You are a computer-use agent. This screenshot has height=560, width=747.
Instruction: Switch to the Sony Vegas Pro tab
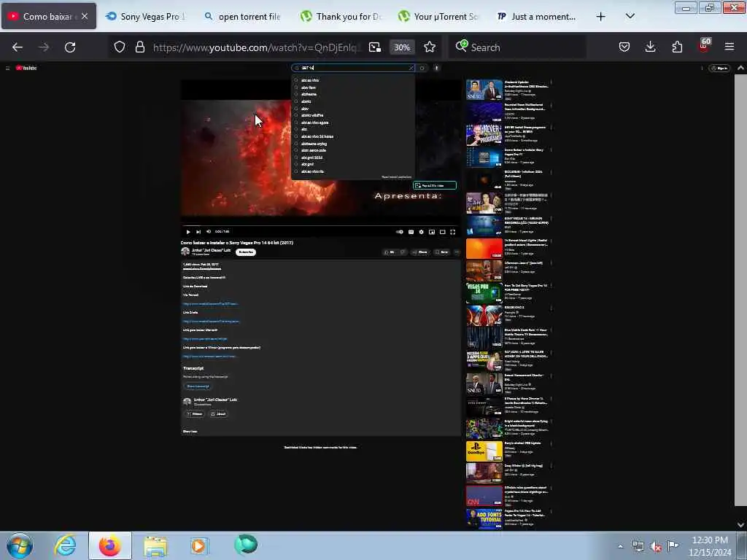pos(146,17)
